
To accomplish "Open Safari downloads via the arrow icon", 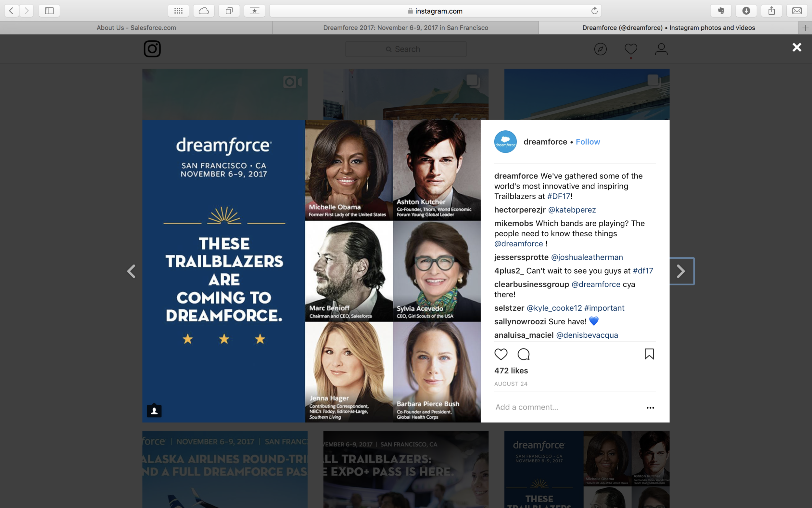I will tap(746, 10).
